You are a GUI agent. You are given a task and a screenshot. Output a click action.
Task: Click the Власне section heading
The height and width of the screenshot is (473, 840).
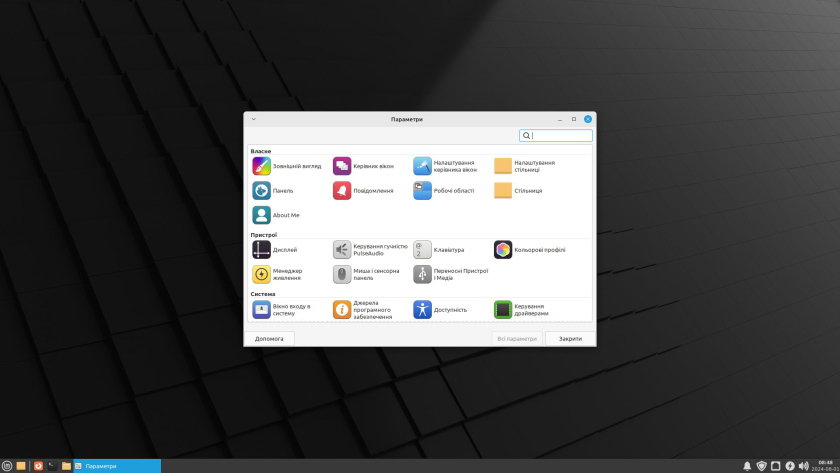tap(260, 151)
